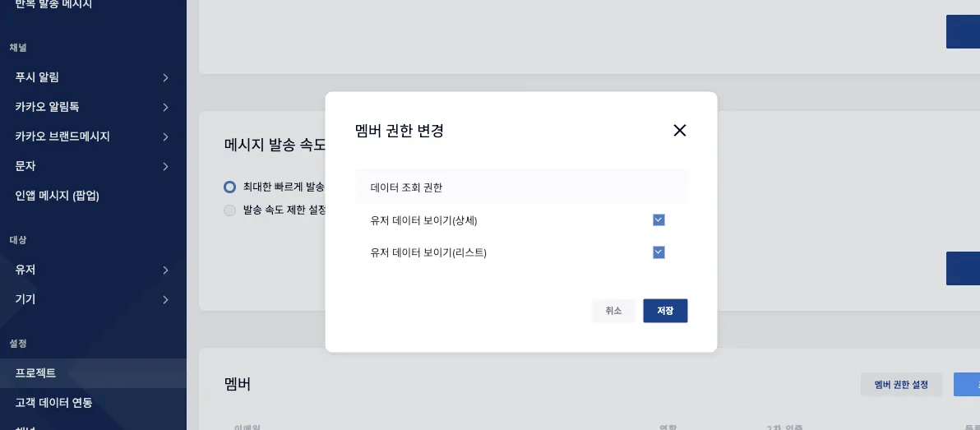Uncheck 유저 데이터 보이기(리스트) checkbox
The height and width of the screenshot is (430, 980).
tap(658, 252)
